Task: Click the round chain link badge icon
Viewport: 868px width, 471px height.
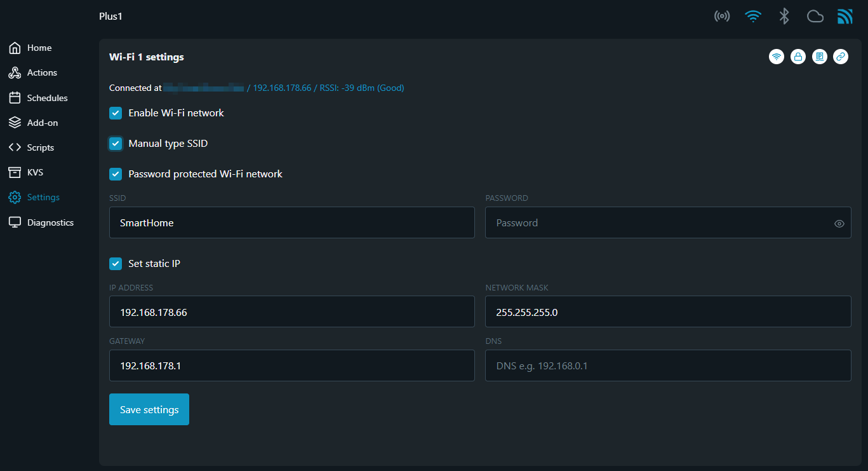Action: click(841, 57)
